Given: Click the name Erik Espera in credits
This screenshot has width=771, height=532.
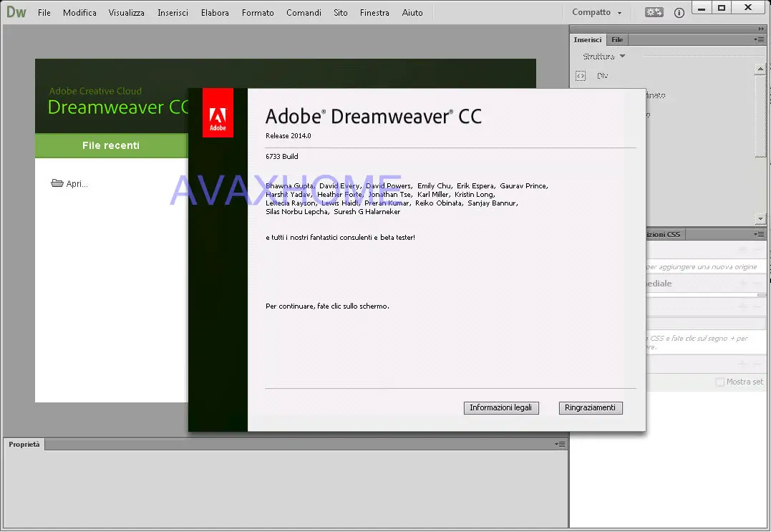Looking at the screenshot, I should tap(475, 186).
